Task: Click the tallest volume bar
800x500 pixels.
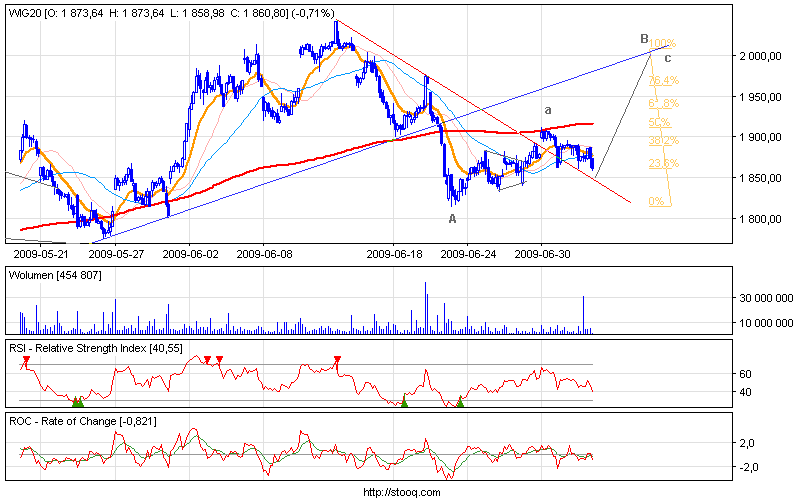Action: [426, 308]
